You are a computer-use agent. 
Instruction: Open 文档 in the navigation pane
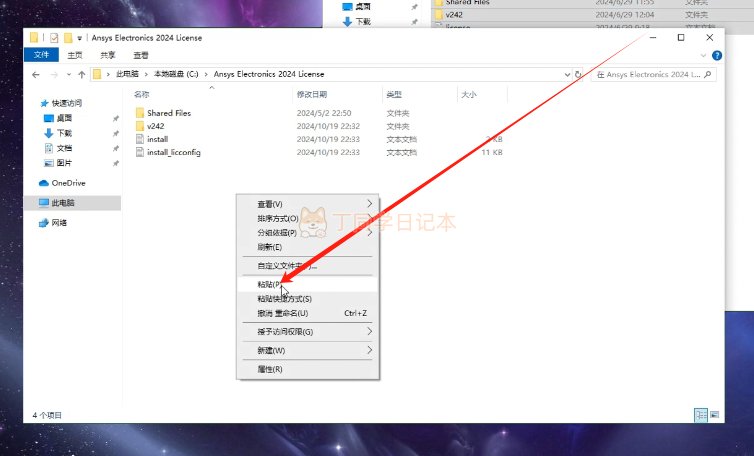coord(64,148)
